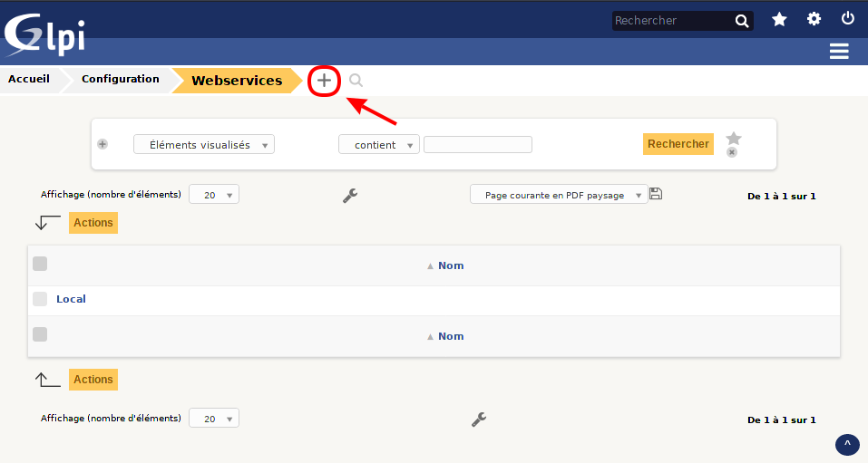Log out using the power icon

pos(848,19)
